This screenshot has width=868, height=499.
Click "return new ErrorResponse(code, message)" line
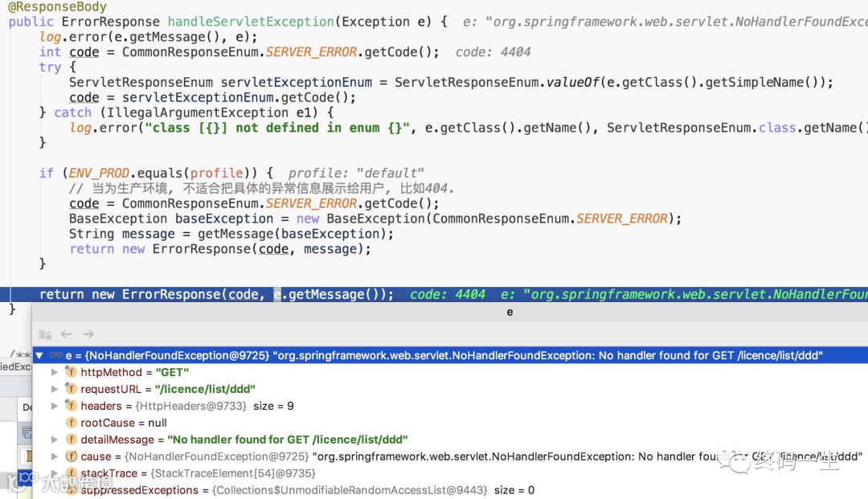(220, 249)
